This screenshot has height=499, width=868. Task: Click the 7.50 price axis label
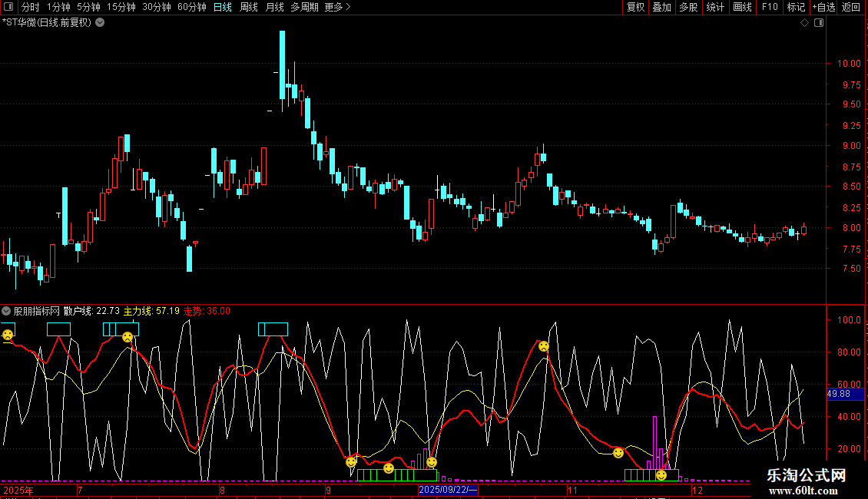click(851, 269)
